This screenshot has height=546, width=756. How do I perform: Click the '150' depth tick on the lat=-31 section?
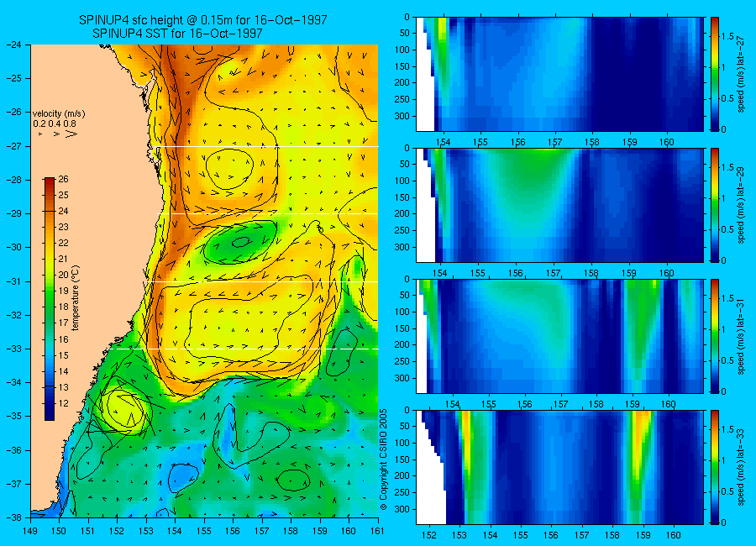click(402, 328)
